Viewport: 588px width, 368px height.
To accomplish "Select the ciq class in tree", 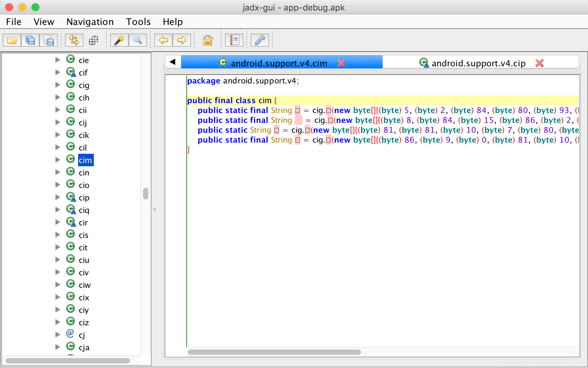I will pos(84,210).
